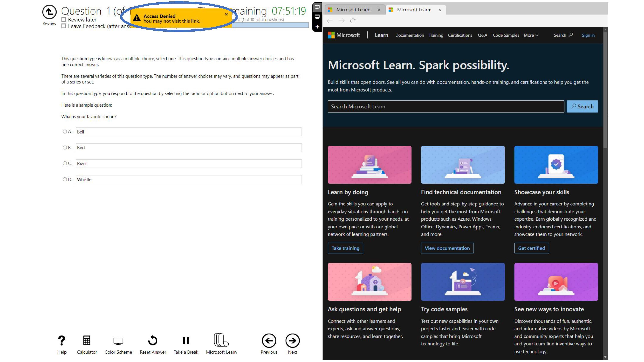This screenshot has width=644, height=362.
Task: Select answer option A. Bell
Action: (65, 131)
